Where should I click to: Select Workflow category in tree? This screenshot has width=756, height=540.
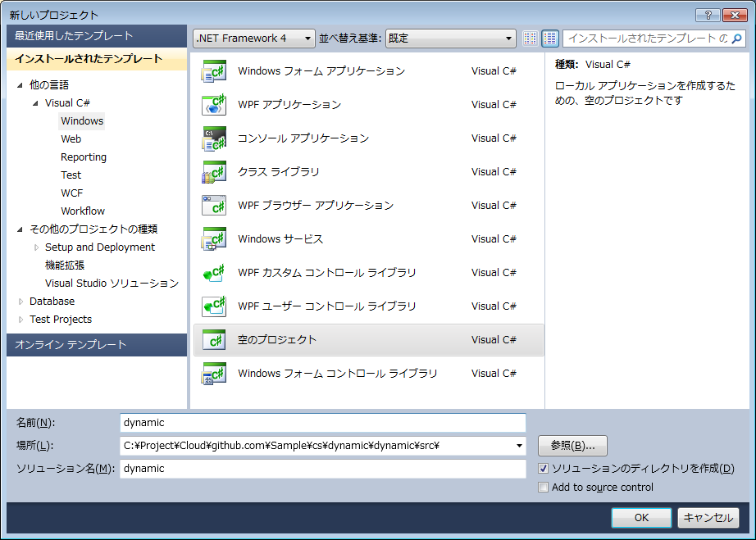coord(83,211)
